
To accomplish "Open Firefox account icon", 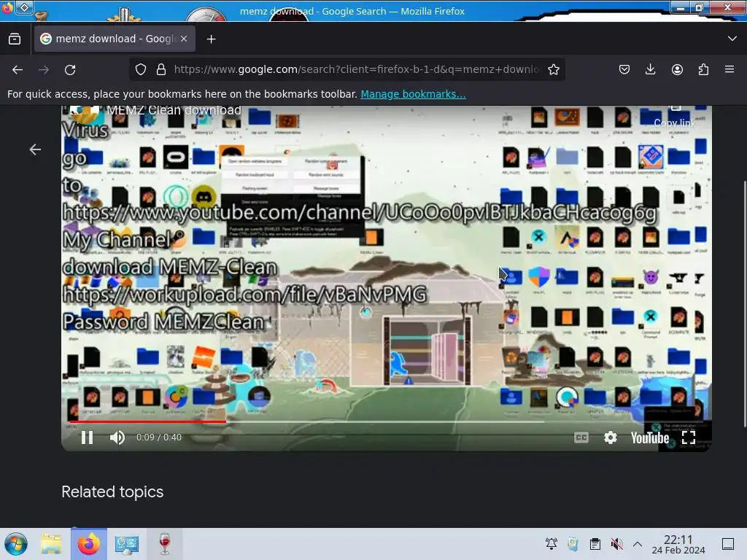I will click(x=677, y=69).
